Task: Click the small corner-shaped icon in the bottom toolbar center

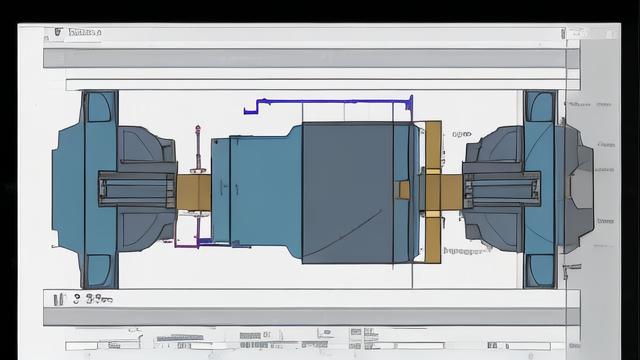Action: pos(325,334)
